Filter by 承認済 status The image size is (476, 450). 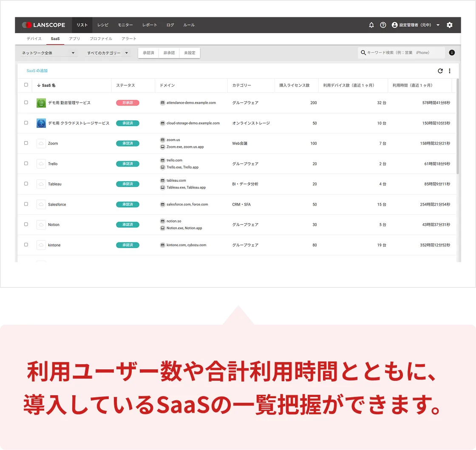pyautogui.click(x=148, y=53)
